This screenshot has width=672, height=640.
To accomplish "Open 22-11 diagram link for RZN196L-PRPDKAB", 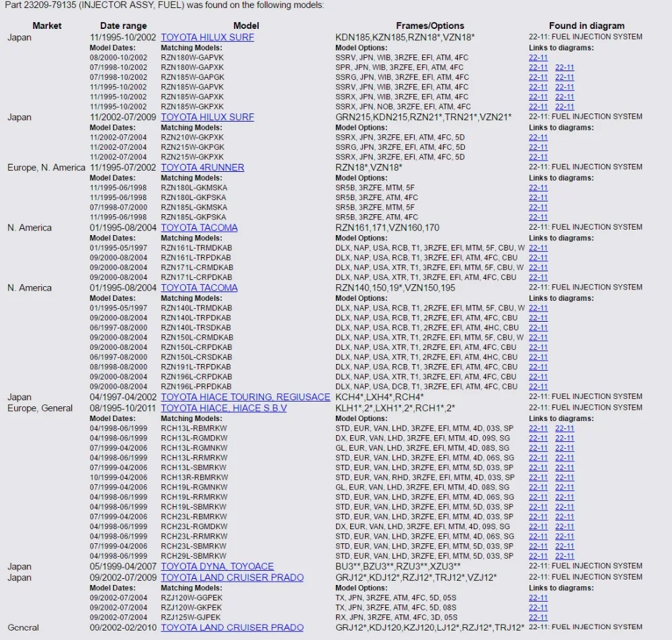I will click(x=538, y=387).
